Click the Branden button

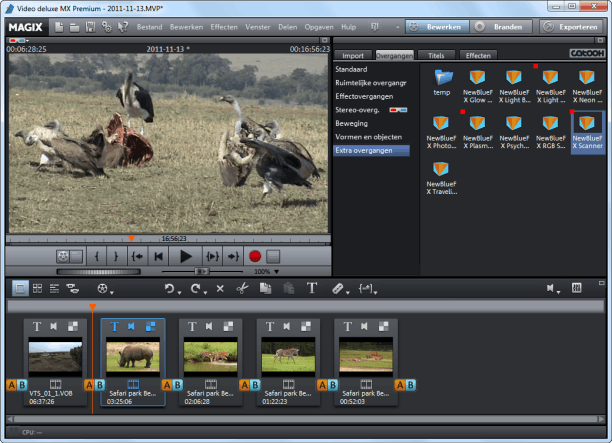[x=502, y=26]
